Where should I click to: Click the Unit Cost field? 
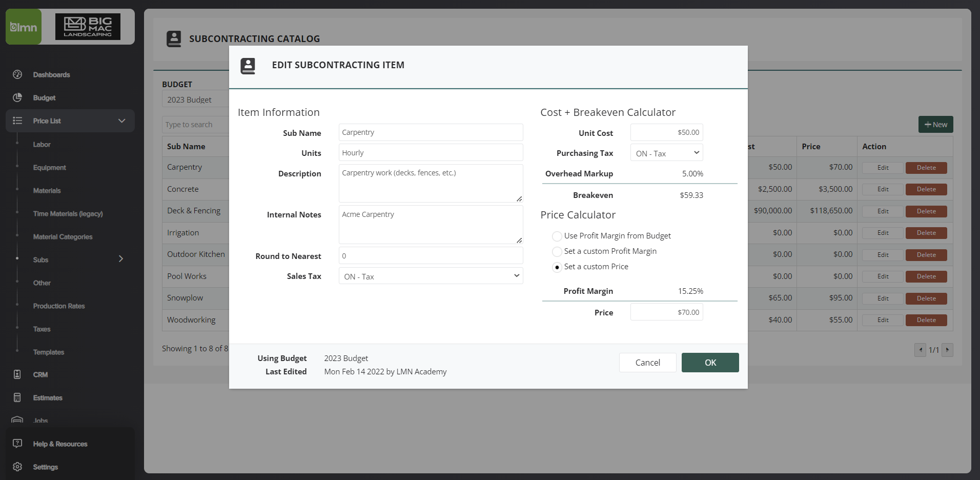[667, 132]
